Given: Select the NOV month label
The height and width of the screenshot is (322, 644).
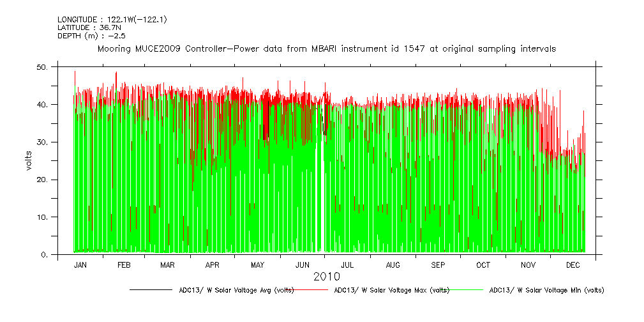Looking at the screenshot, I should point(528,264).
